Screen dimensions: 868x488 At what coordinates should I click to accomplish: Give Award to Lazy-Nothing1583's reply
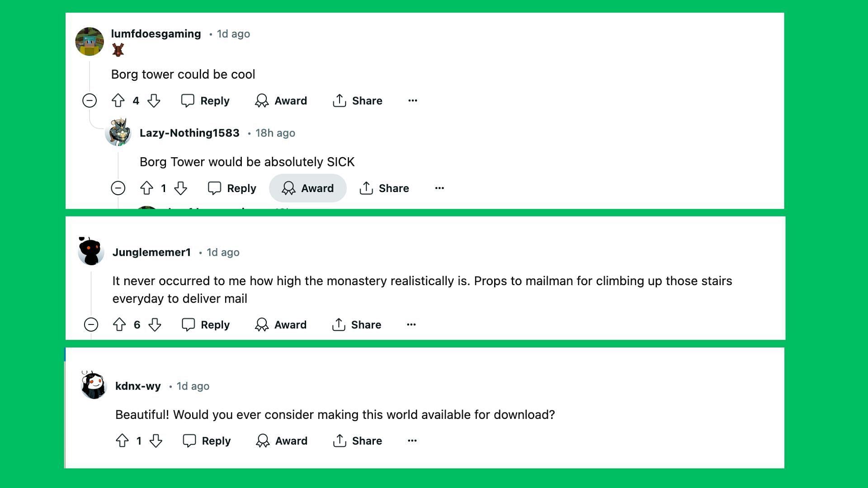click(308, 188)
